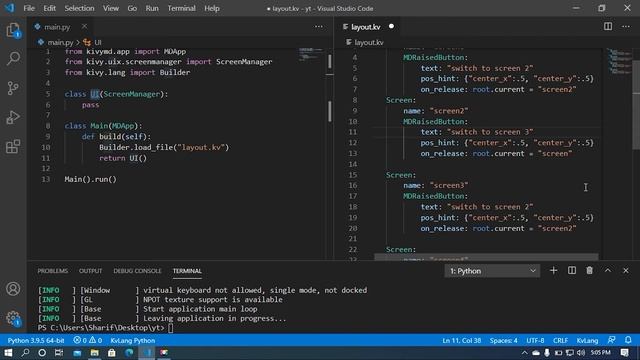
Task: Click line 16 name: "screen3" in layout.kv
Action: pos(436,185)
